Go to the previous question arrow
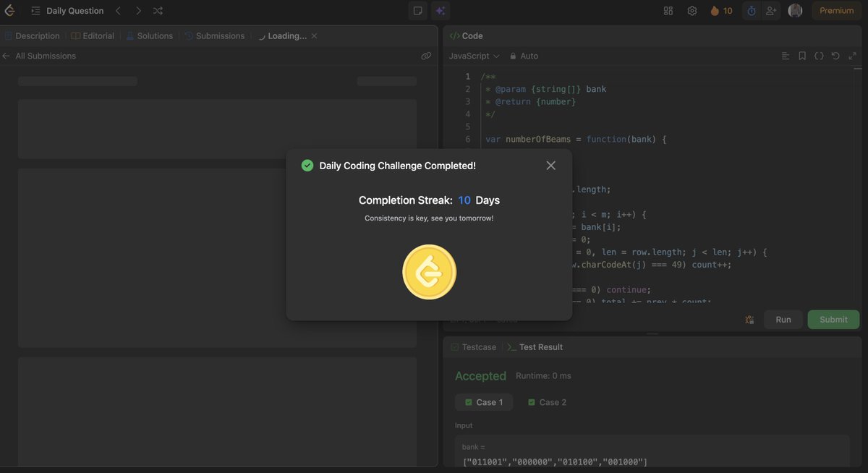Screen dimensions: 868x473 pyautogui.click(x=119, y=11)
